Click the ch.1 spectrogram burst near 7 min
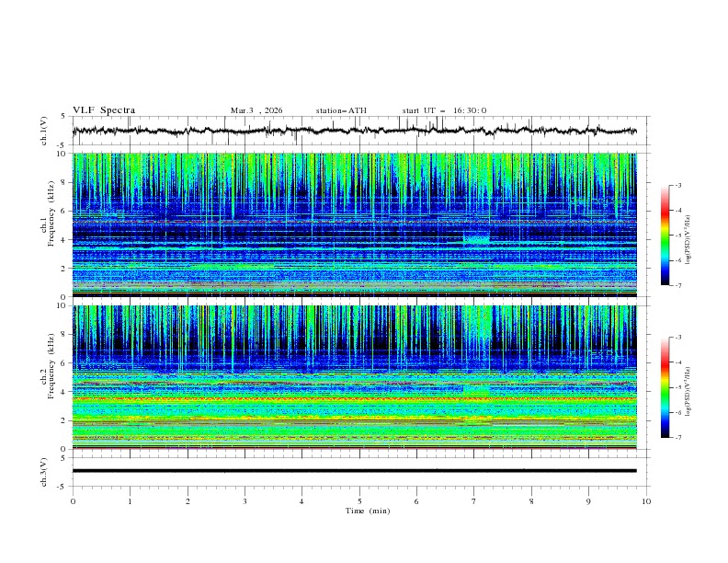The width and height of the screenshot is (728, 563). click(x=476, y=239)
